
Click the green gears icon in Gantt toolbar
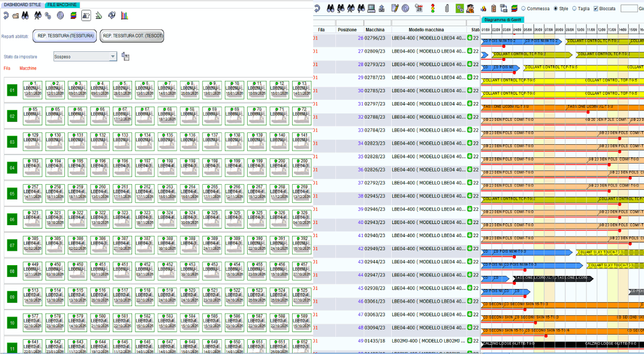[460, 8]
